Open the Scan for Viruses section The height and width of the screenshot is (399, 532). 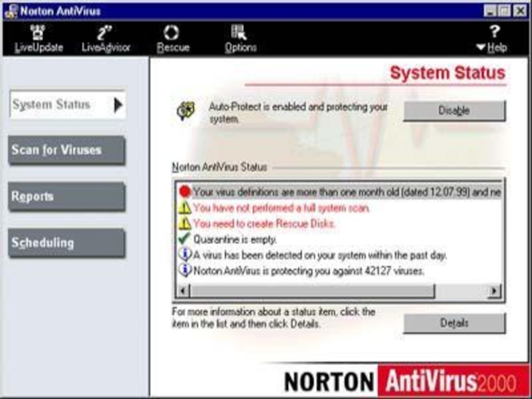click(67, 150)
